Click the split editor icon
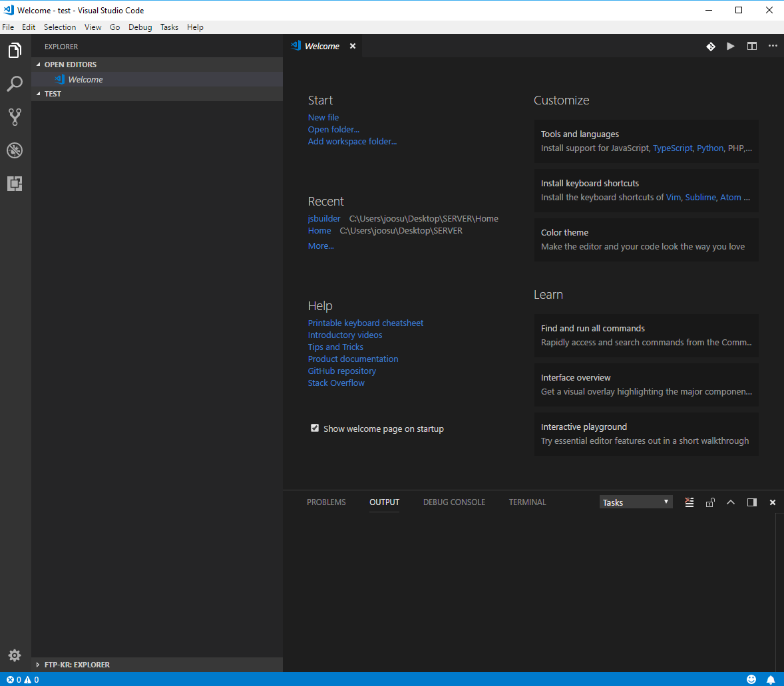The width and height of the screenshot is (784, 686). pyautogui.click(x=751, y=46)
